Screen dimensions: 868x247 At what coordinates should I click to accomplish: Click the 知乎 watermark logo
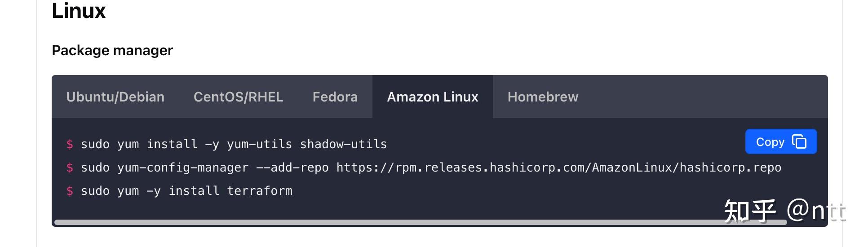[x=750, y=211]
